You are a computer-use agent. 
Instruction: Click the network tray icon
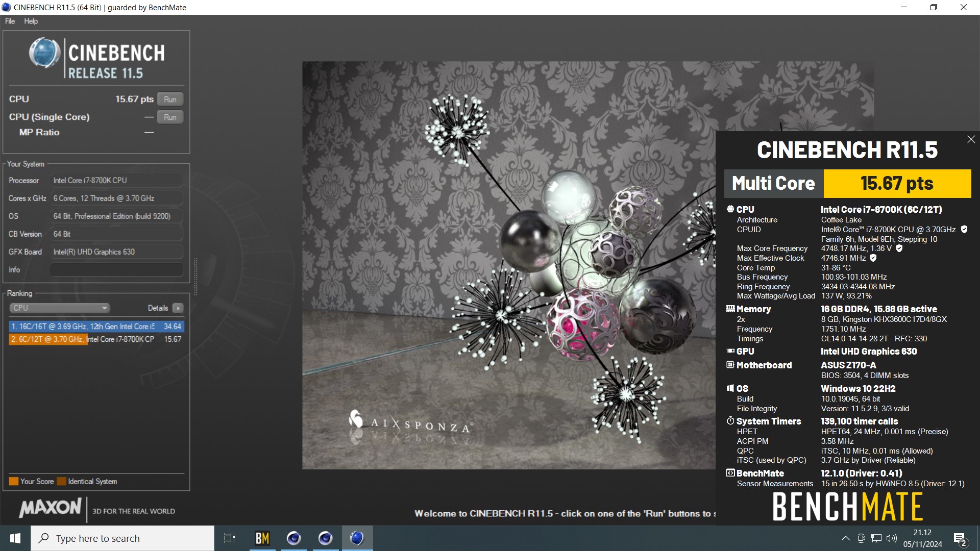[876, 538]
